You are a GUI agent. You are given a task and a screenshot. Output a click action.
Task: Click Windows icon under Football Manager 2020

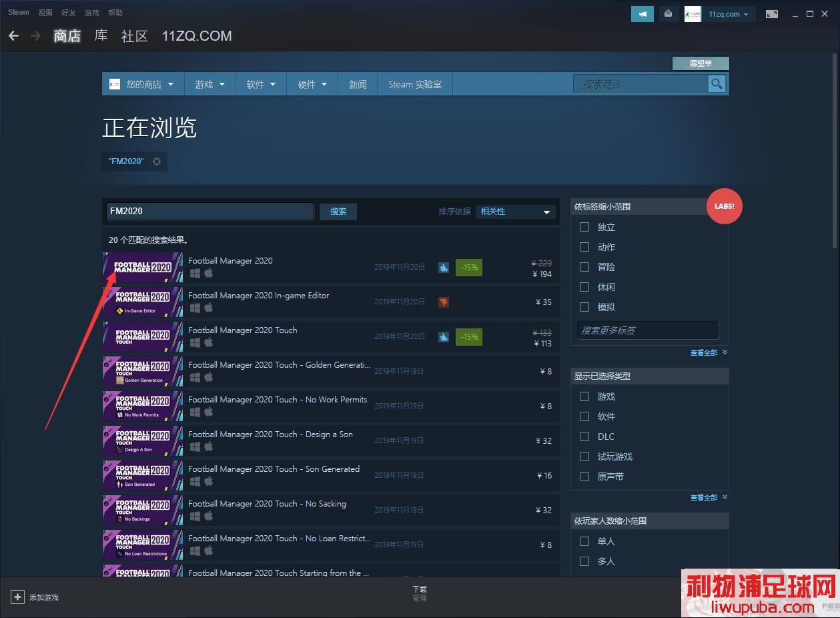click(195, 273)
